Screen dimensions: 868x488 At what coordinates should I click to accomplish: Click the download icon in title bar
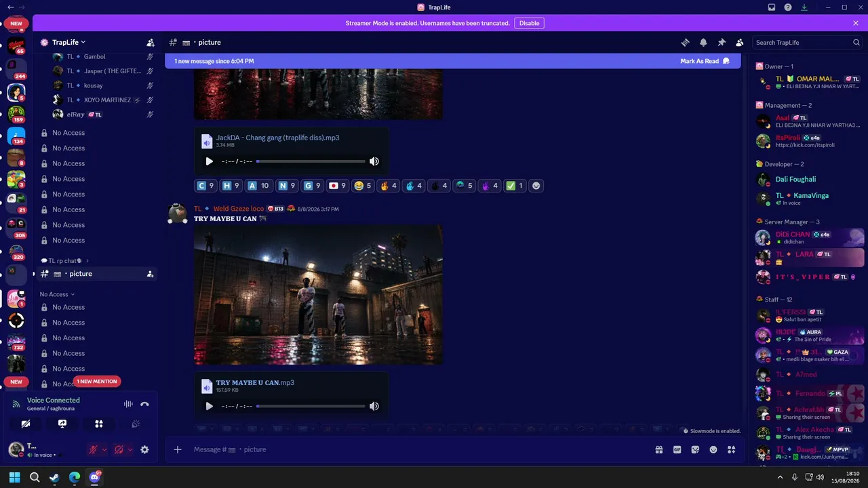click(804, 7)
